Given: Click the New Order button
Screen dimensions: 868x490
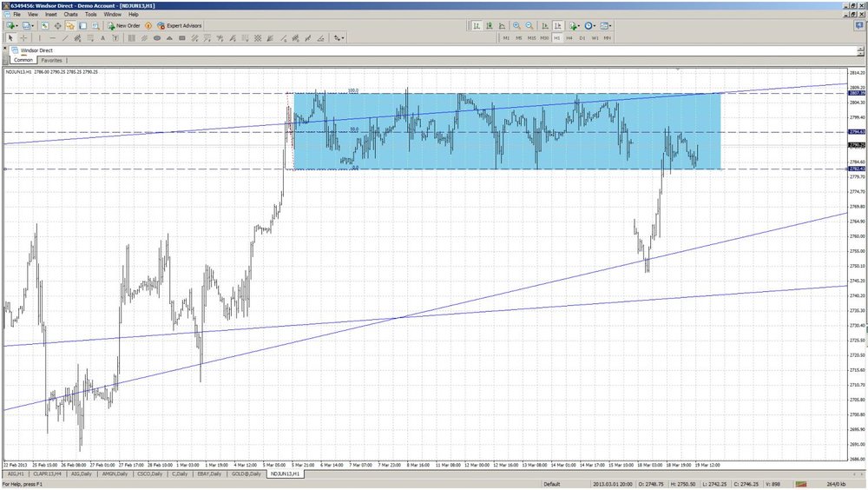Looking at the screenshot, I should click(x=124, y=25).
